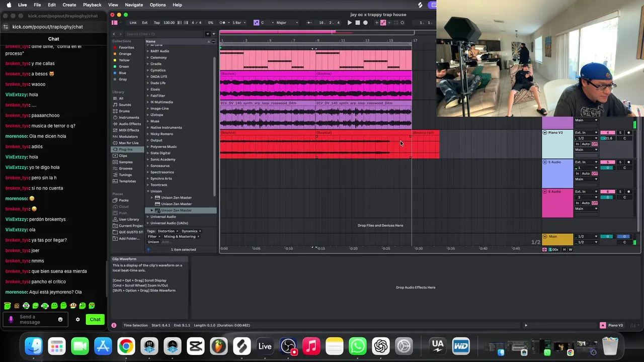The height and width of the screenshot is (362, 644).
Task: Click the green Chat send button
Action: tap(95, 319)
